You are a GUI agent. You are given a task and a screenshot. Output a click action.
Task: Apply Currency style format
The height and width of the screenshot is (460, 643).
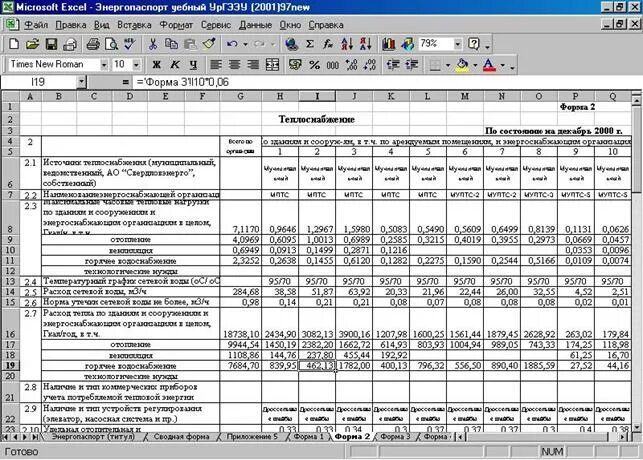(295, 65)
